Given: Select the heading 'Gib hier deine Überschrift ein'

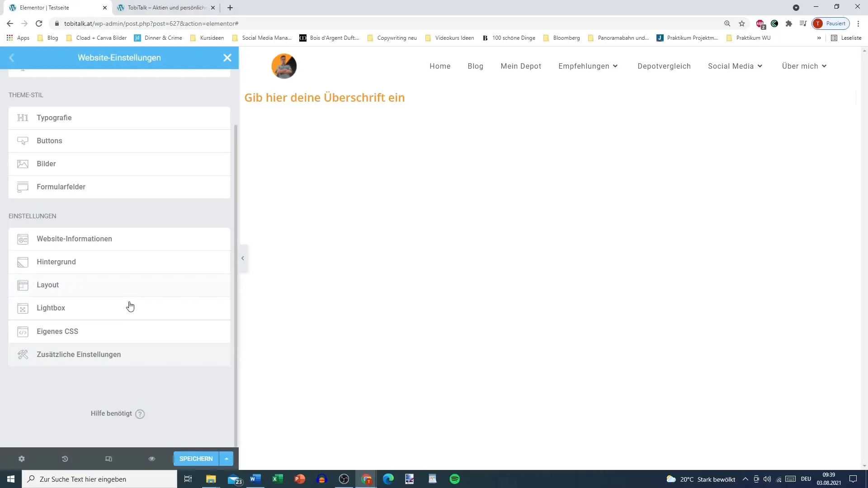Looking at the screenshot, I should (x=325, y=98).
